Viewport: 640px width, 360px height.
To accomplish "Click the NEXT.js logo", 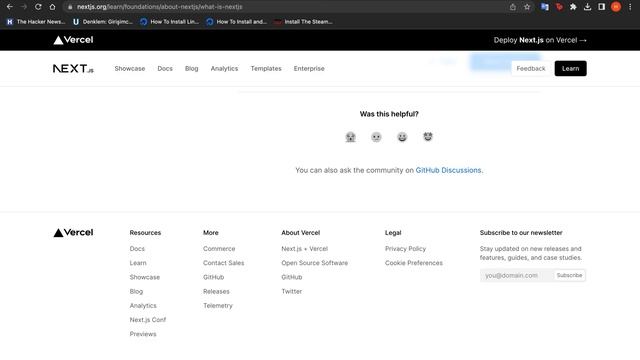I will [x=73, y=69].
